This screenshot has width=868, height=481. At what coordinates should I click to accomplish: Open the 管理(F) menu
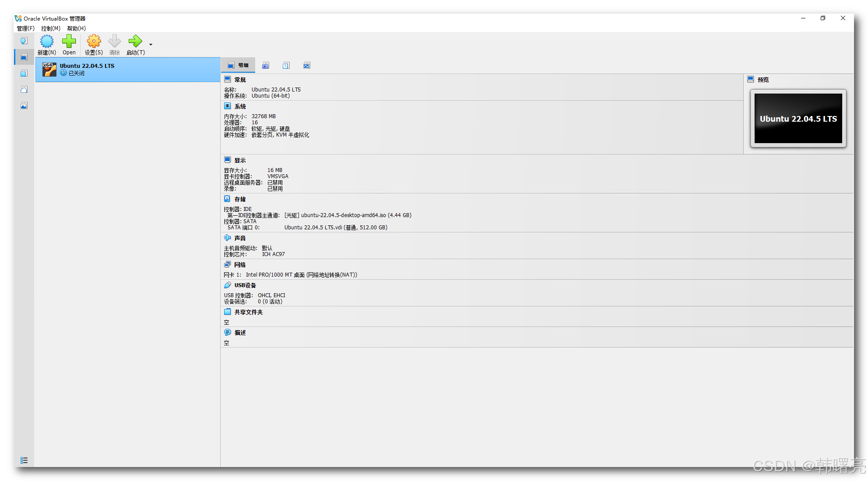pos(25,28)
